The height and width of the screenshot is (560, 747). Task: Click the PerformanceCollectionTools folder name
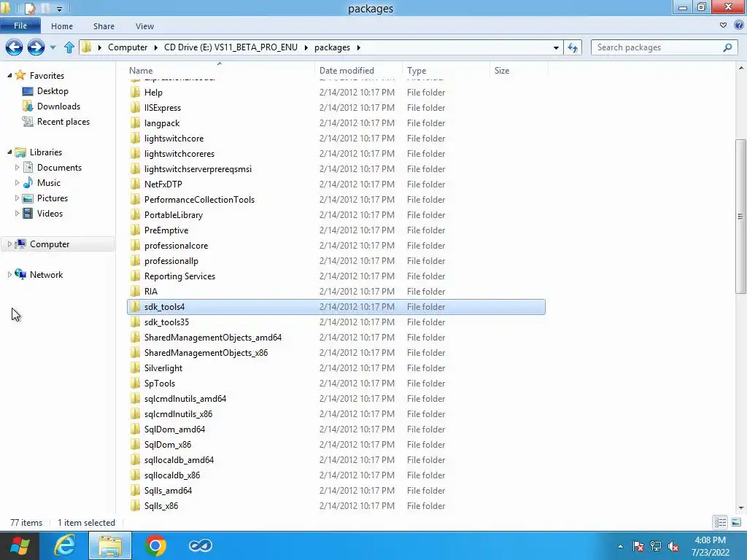[199, 200]
